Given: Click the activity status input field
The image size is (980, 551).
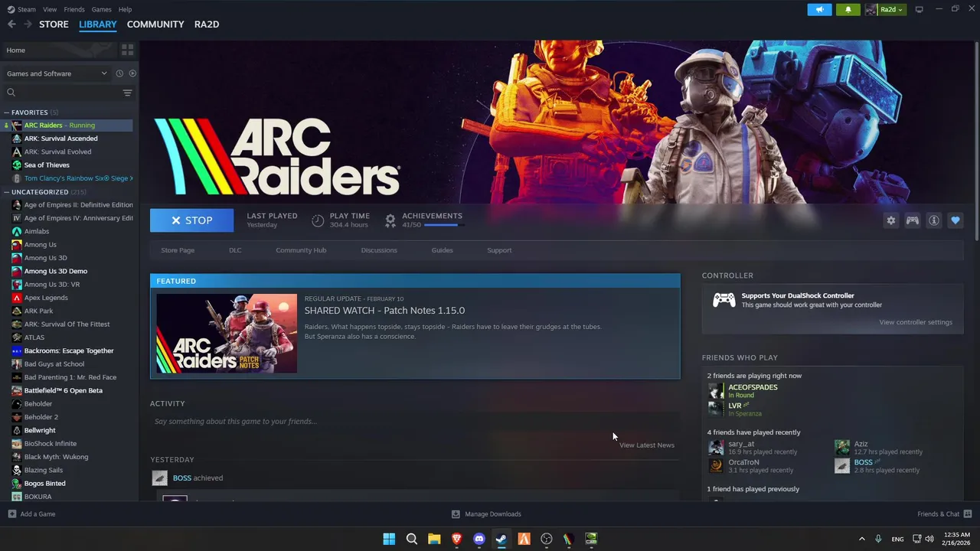Looking at the screenshot, I should point(414,422).
